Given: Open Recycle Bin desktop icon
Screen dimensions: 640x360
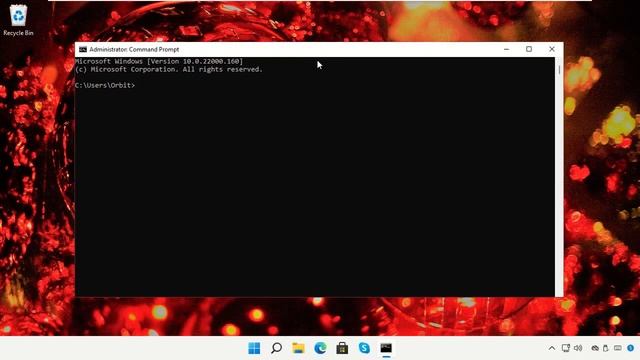Looking at the screenshot, I should [x=18, y=20].
